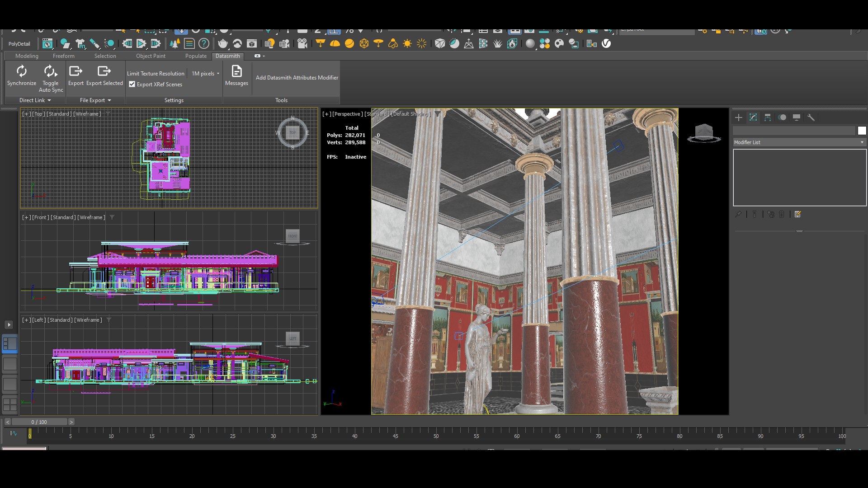868x488 pixels.
Task: Click the light bulb lister icon
Action: (x=269, y=44)
